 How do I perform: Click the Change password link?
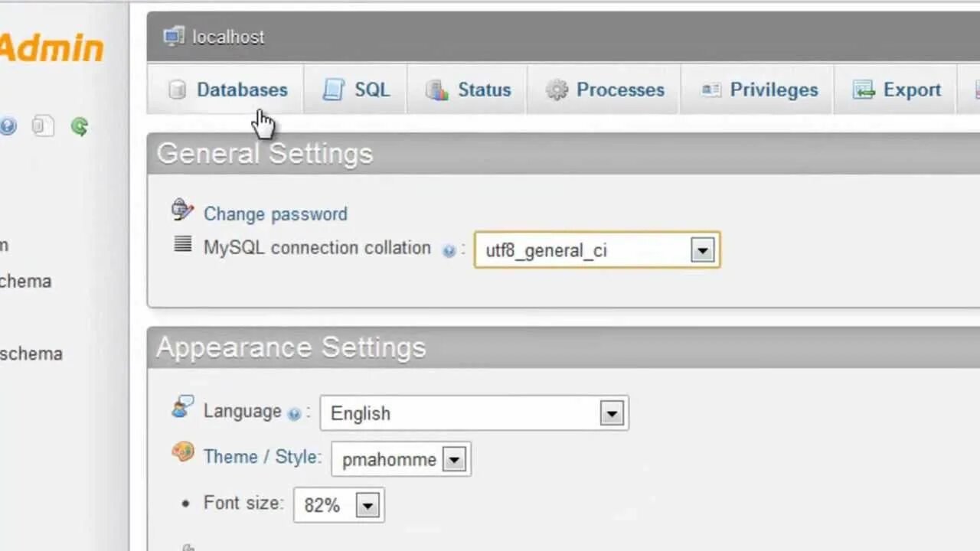click(275, 214)
